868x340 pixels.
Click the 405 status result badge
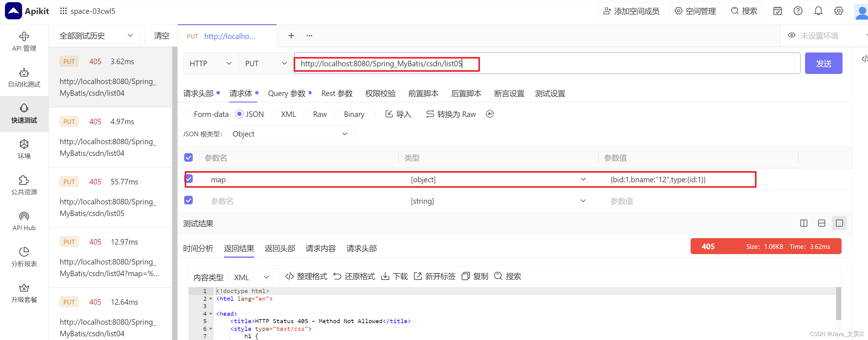707,246
